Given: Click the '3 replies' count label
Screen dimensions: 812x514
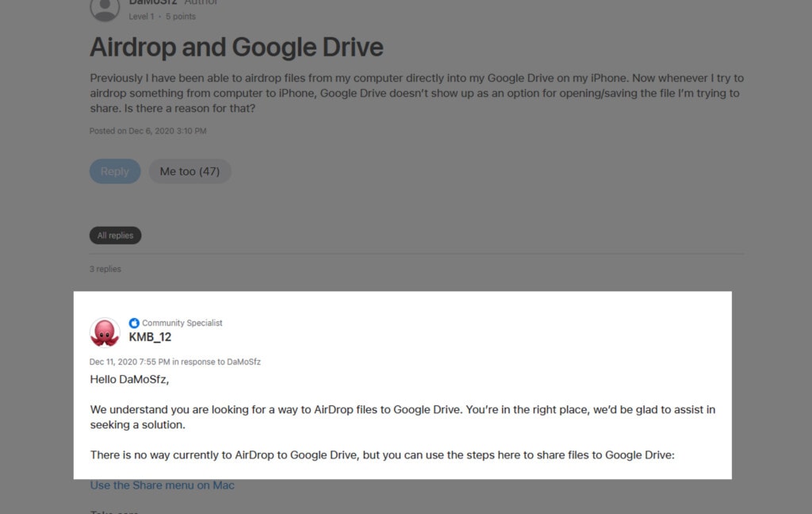Looking at the screenshot, I should pyautogui.click(x=105, y=268).
